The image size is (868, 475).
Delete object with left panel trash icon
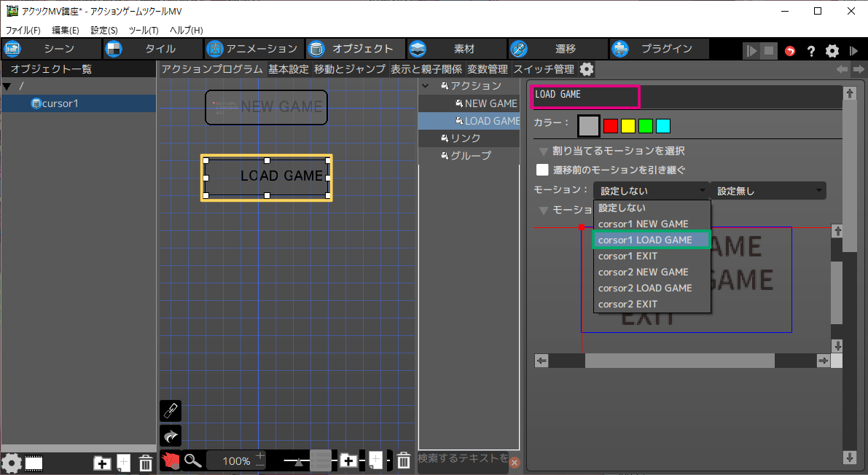coord(146,463)
